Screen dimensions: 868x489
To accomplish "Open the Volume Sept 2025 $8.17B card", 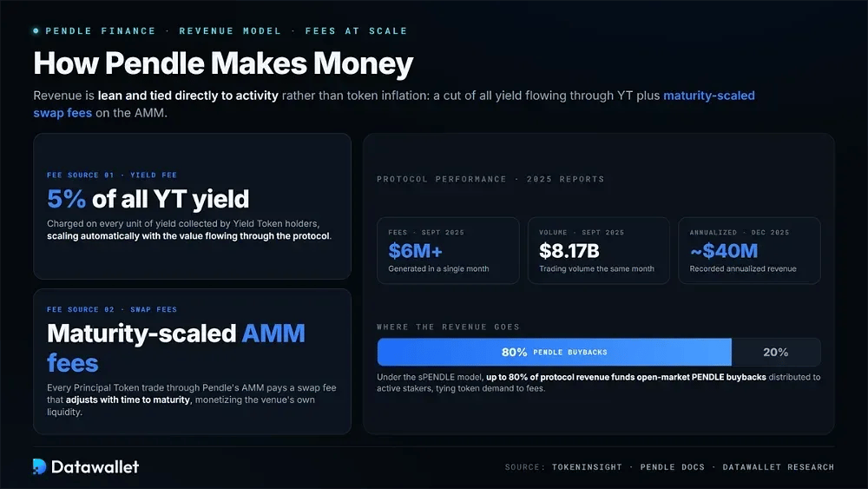I will (598, 251).
